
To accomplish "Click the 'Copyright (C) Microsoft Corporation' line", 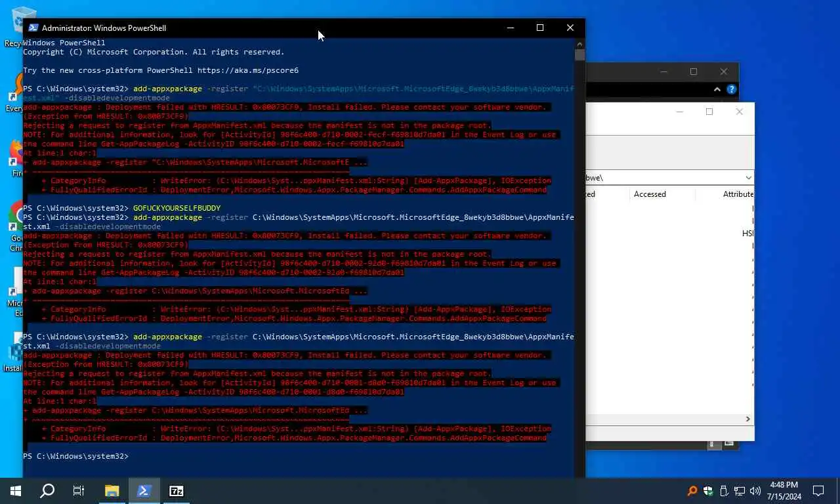I will coord(154,52).
